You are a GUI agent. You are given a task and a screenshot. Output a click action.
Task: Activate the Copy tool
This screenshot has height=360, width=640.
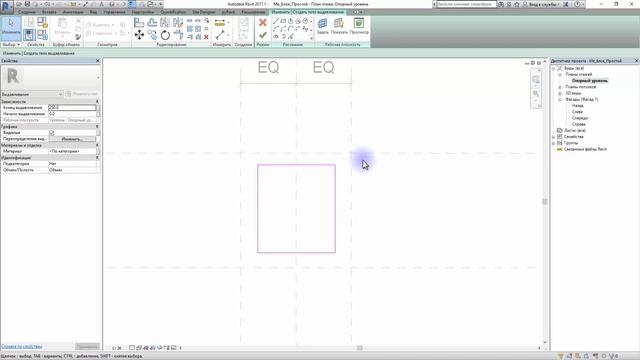152,35
